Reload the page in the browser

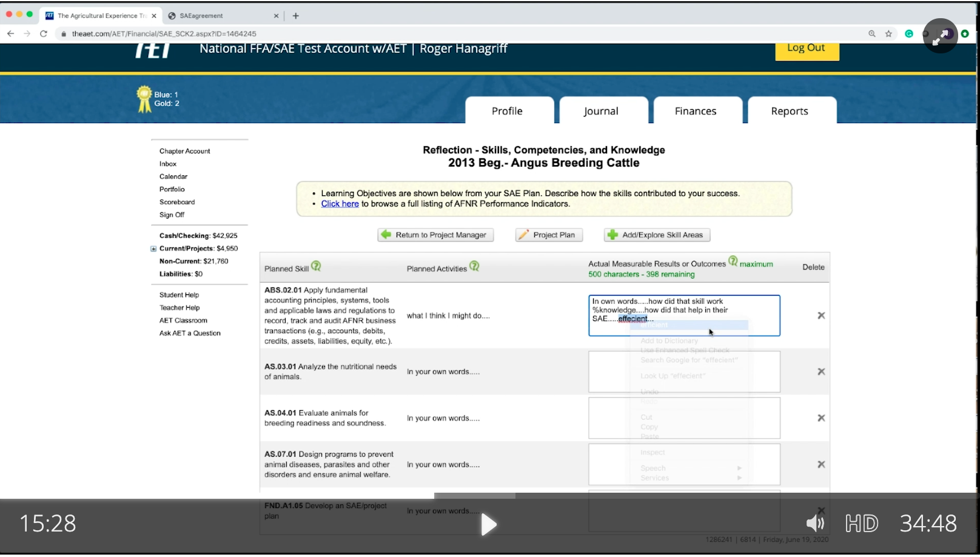point(44,34)
